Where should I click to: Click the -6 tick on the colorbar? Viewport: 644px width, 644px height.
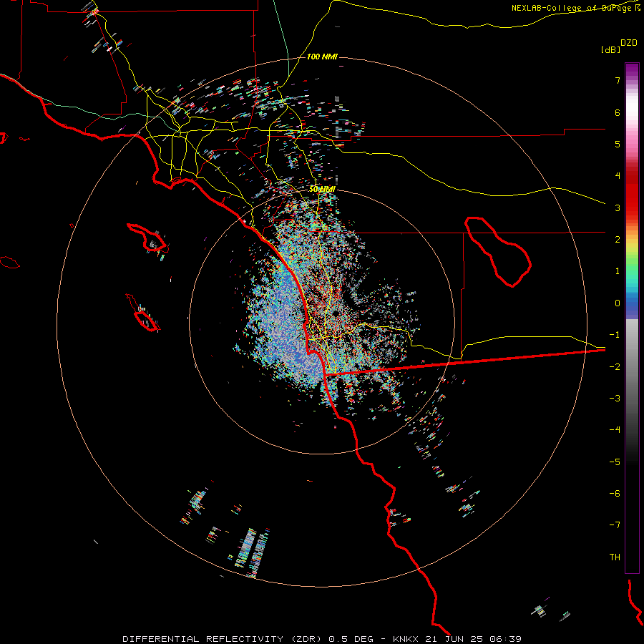615,494
